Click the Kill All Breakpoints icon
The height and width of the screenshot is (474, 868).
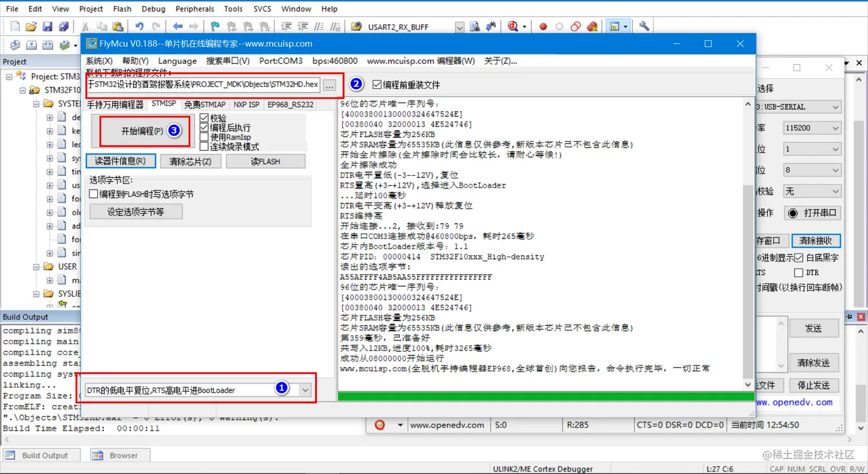592,26
